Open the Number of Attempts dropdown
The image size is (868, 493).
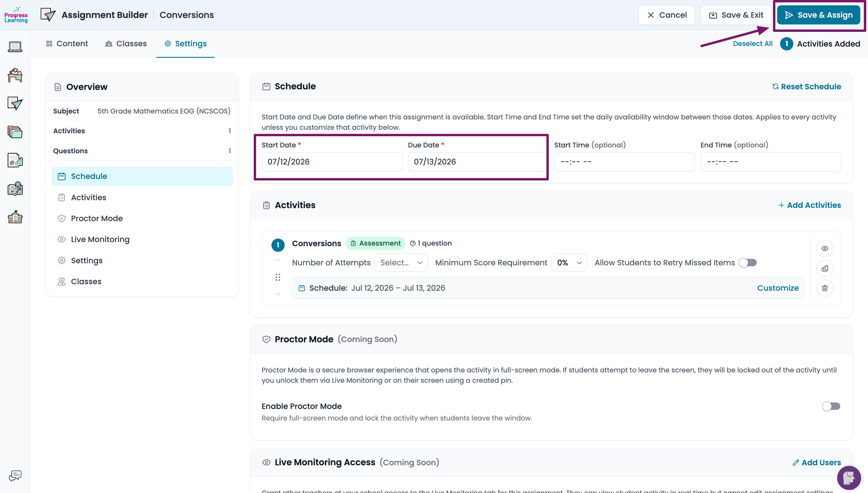401,263
